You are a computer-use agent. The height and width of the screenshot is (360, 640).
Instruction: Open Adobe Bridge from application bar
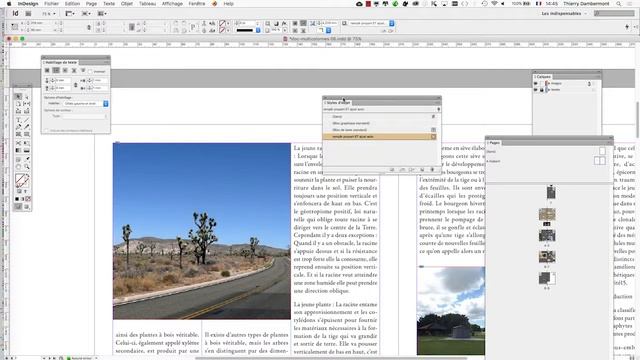click(x=28, y=13)
